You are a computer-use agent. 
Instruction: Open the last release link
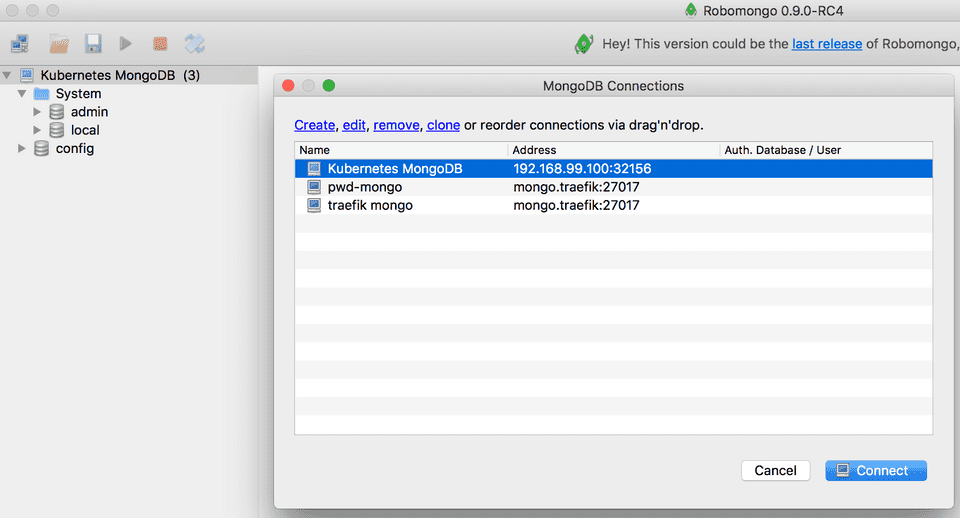tap(827, 44)
